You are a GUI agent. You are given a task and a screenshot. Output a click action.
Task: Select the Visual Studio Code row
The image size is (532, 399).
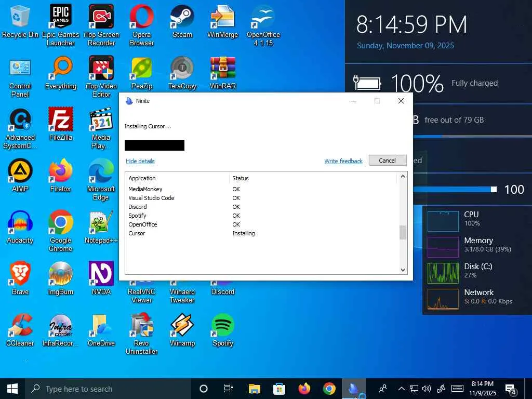click(262, 198)
